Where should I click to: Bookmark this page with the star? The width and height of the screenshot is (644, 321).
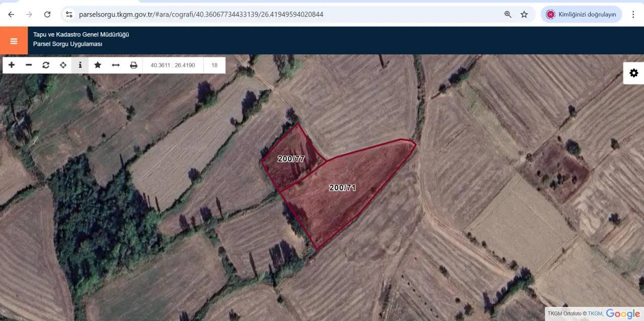(x=524, y=14)
